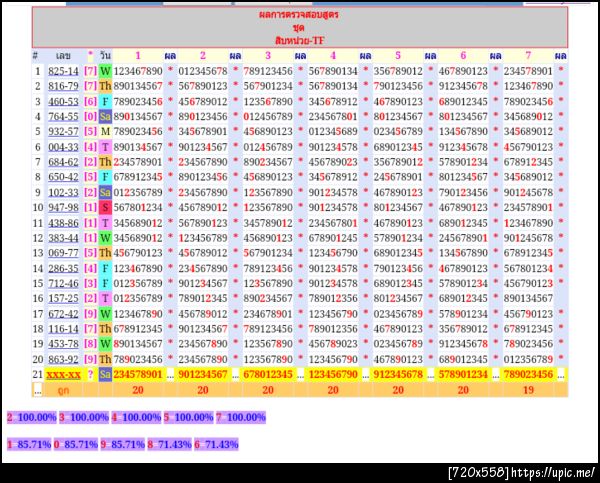Open the 438-86 number link
This screenshot has height=483, width=600.
click(x=63, y=223)
